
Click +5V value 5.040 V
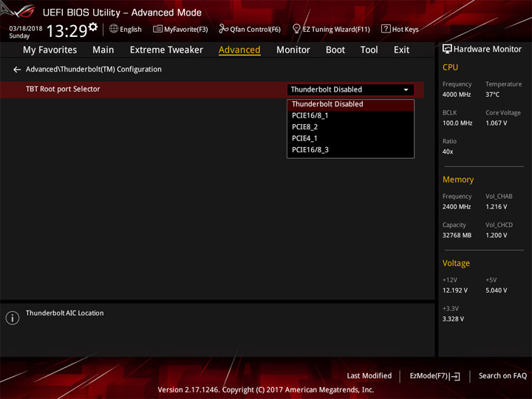coord(497,290)
